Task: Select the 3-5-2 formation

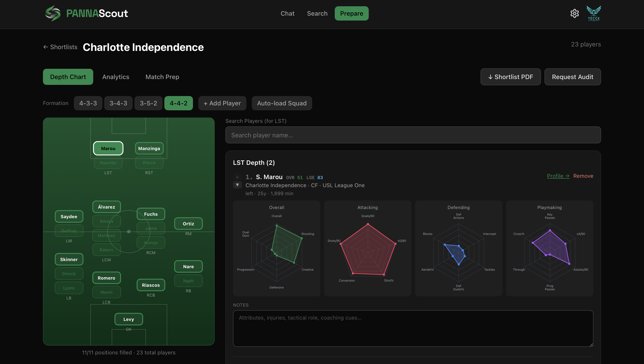Action: (x=148, y=103)
